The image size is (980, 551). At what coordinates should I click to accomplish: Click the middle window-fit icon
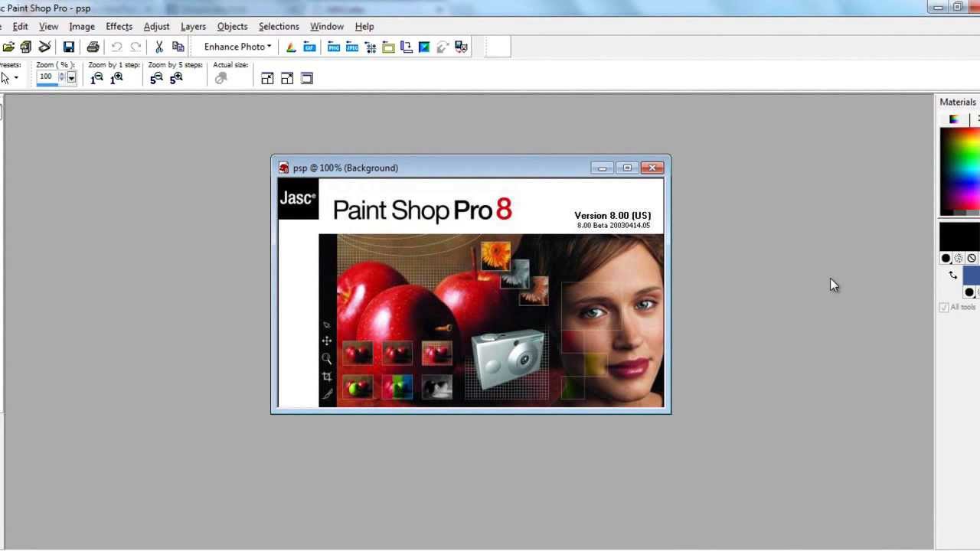[x=287, y=78]
